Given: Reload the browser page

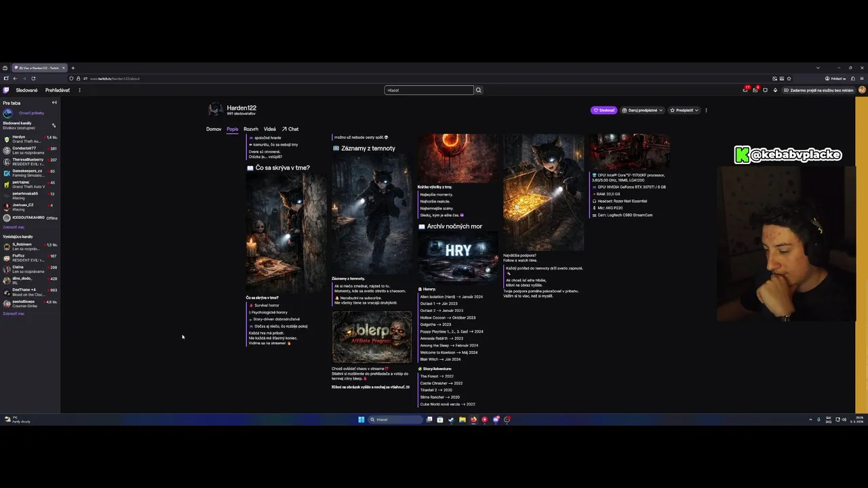Looking at the screenshot, I should pyautogui.click(x=33, y=79).
